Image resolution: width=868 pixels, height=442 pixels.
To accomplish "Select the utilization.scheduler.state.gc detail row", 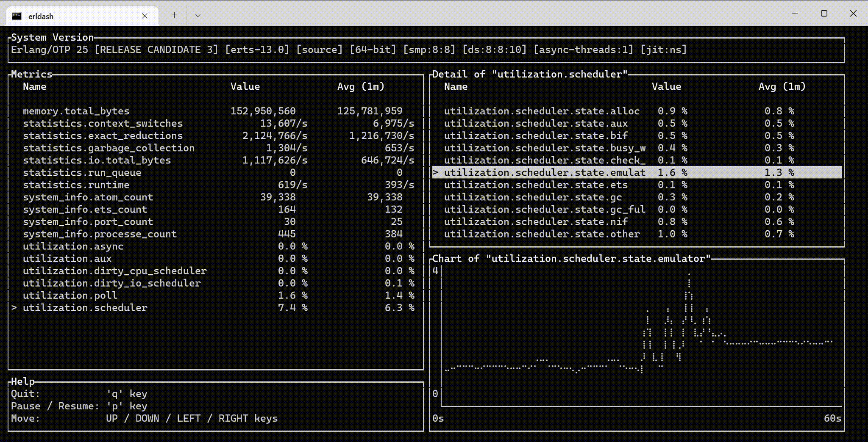I will click(533, 197).
